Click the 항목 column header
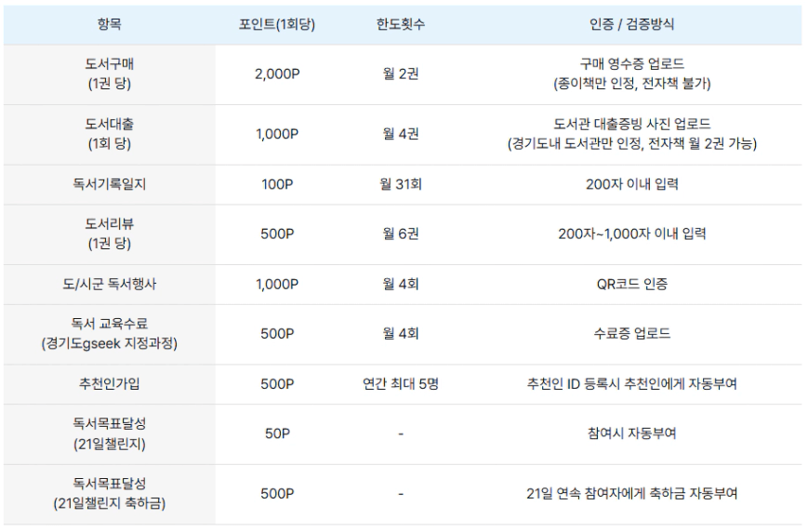This screenshot has height=532, width=808. (x=109, y=25)
